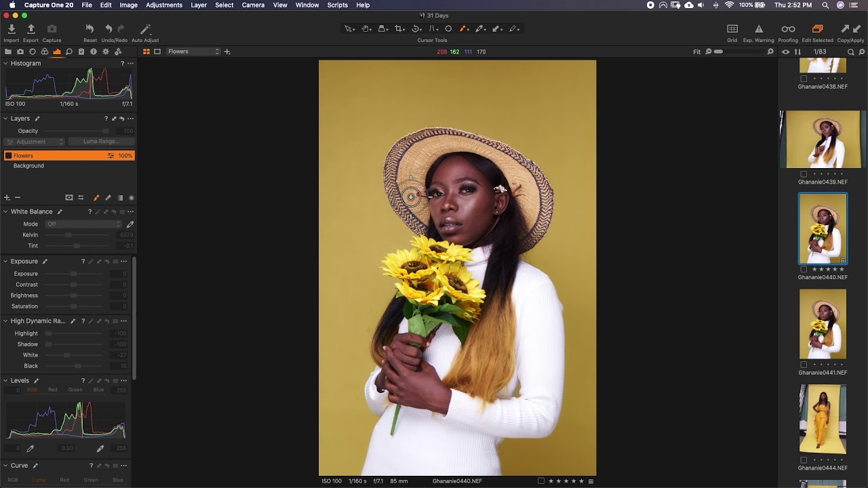Click the Export toolbar icon
The height and width of the screenshot is (488, 868).
31,28
